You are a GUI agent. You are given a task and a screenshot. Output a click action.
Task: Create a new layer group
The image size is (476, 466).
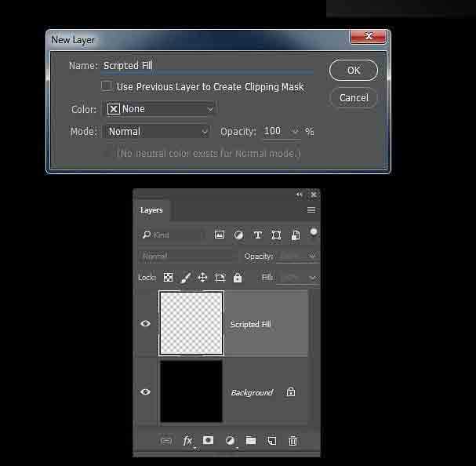point(251,441)
